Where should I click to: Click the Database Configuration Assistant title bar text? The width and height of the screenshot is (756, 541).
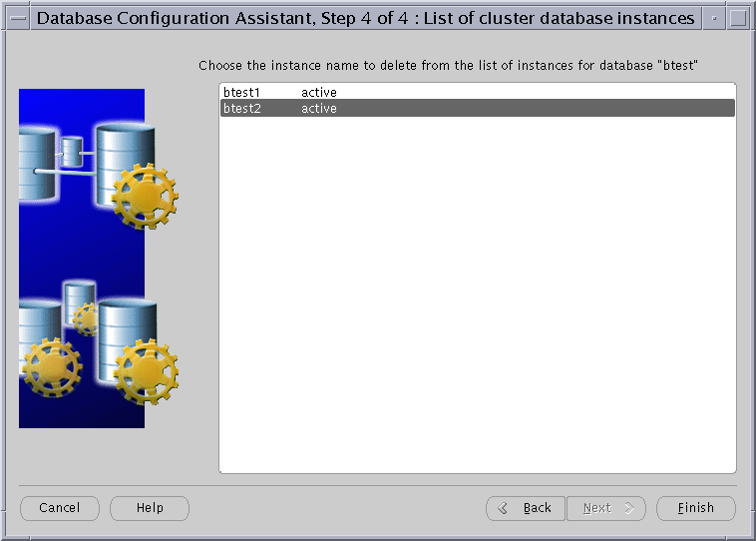(365, 18)
